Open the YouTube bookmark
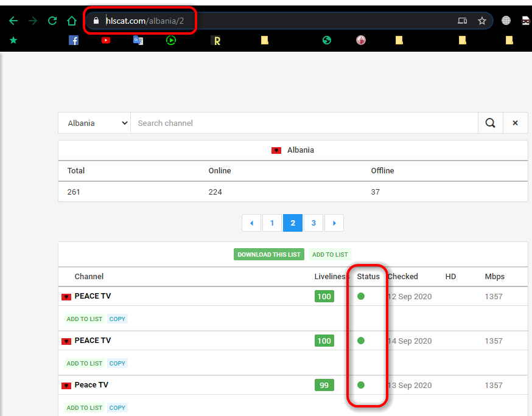 106,40
